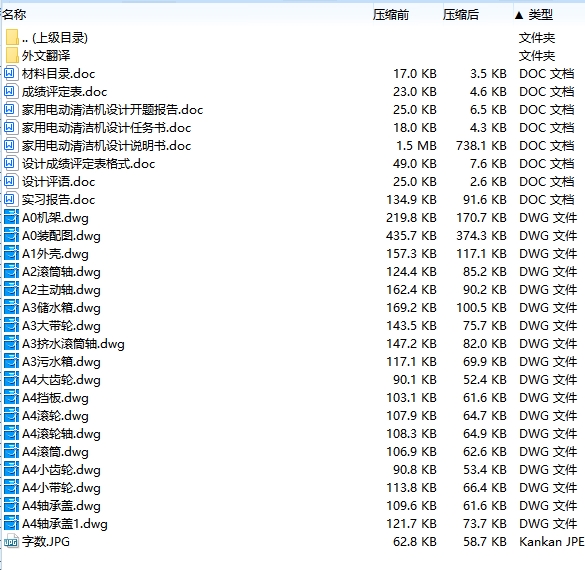Sort by the 名称 column header
Viewport: 585px width, 570px height.
click(x=14, y=15)
